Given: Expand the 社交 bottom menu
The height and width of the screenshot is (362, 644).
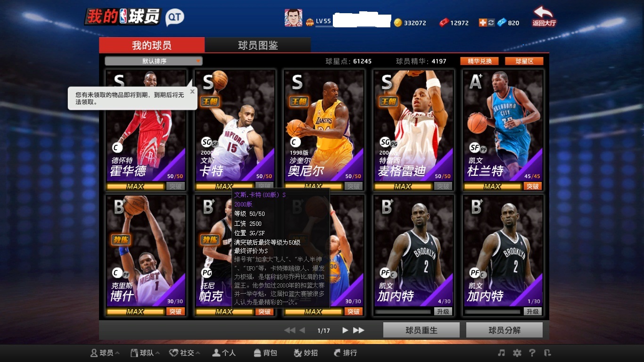Looking at the screenshot, I should [185, 353].
